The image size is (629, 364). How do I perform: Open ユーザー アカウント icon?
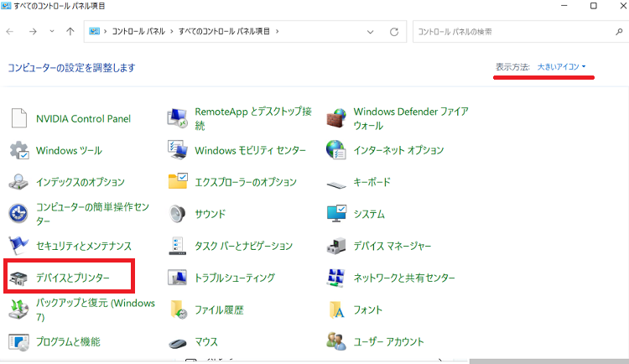[336, 341]
